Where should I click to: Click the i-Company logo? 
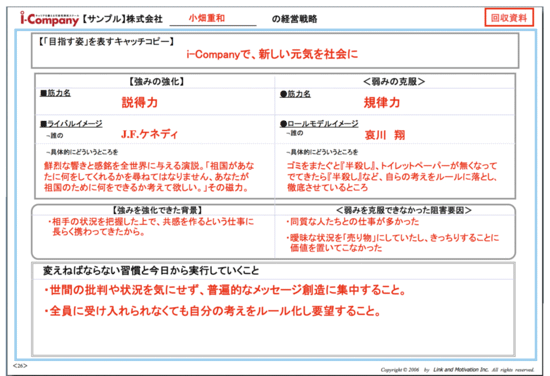click(49, 19)
